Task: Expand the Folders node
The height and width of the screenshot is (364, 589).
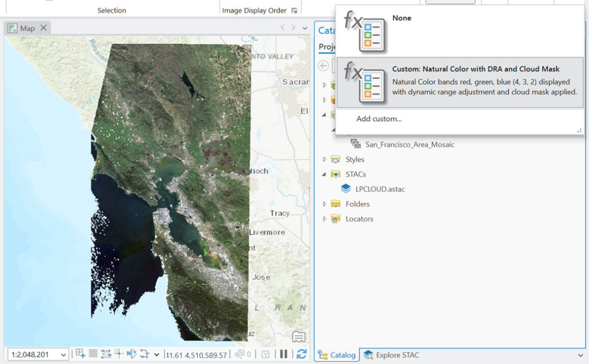Action: point(325,204)
